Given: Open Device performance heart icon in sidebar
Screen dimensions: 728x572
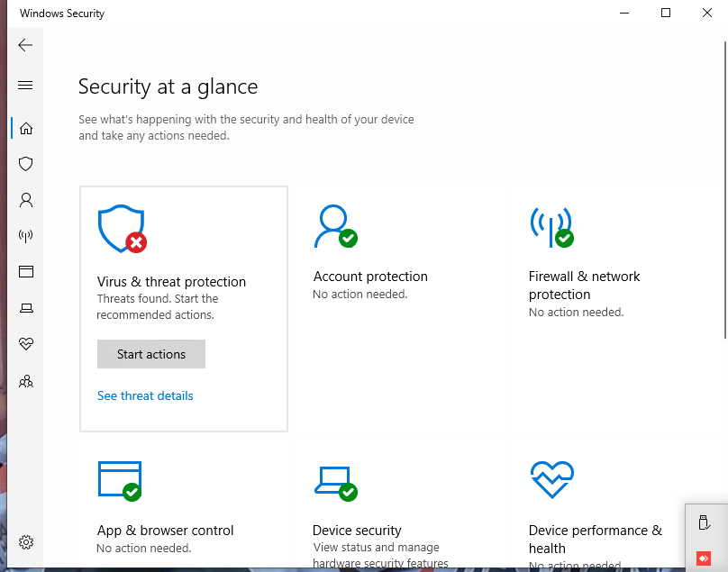Looking at the screenshot, I should 26,344.
